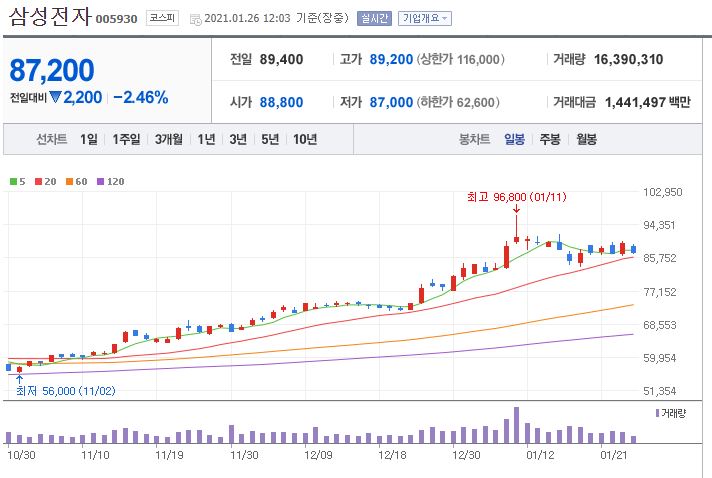This screenshot has width=712, height=478.
Task: Click the stock code 005930
Action: (x=116, y=19)
